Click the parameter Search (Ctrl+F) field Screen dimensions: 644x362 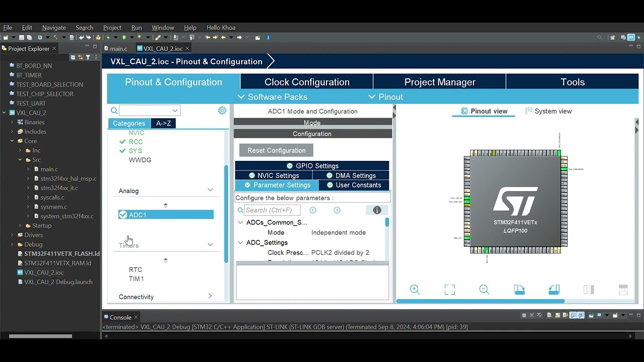[272, 210]
